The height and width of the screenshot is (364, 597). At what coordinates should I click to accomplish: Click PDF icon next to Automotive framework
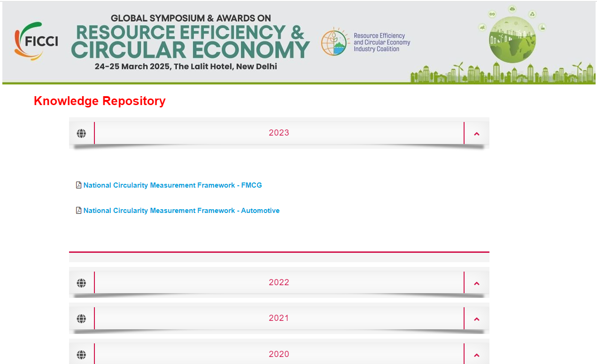coord(79,211)
